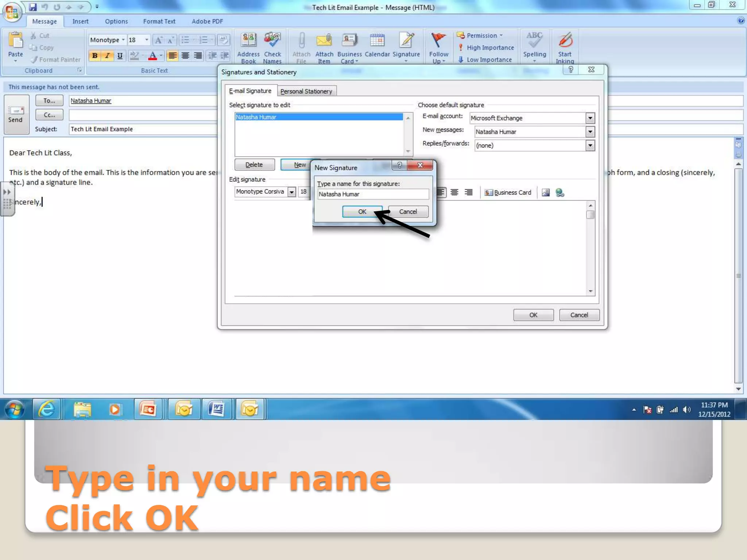Click the red font color A
Screen dimensions: 747x560
pos(153,55)
